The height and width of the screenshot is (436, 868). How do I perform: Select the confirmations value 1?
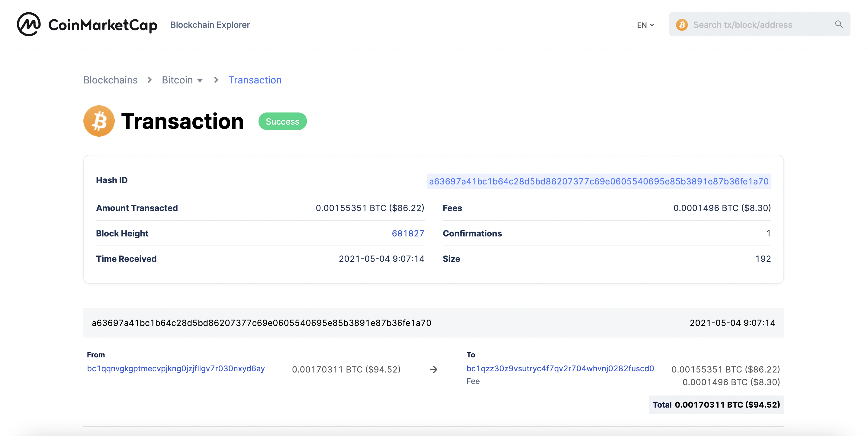tap(768, 233)
